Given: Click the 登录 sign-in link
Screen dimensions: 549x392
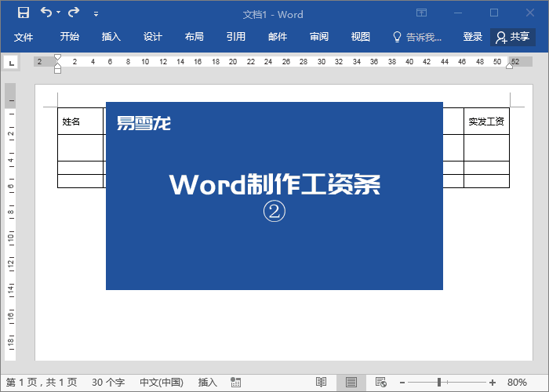Looking at the screenshot, I should [473, 37].
